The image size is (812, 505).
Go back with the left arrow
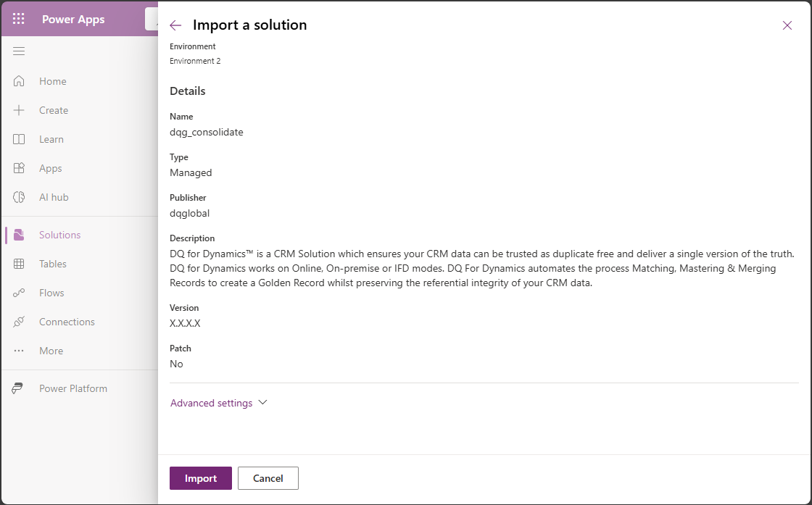[175, 25]
